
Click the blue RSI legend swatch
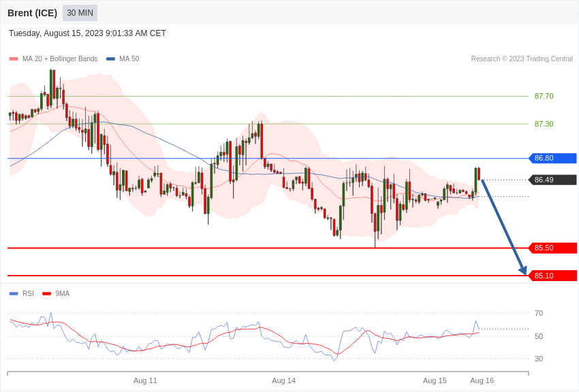14,293
